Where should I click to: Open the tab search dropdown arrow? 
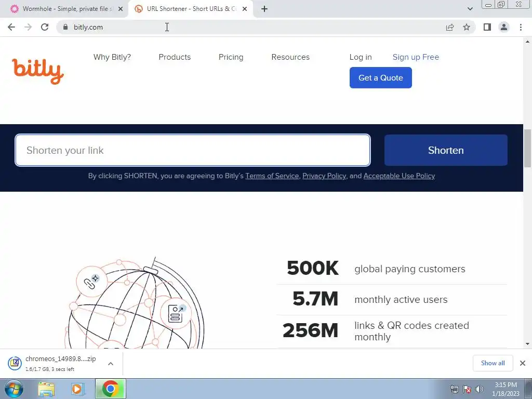pos(470,9)
